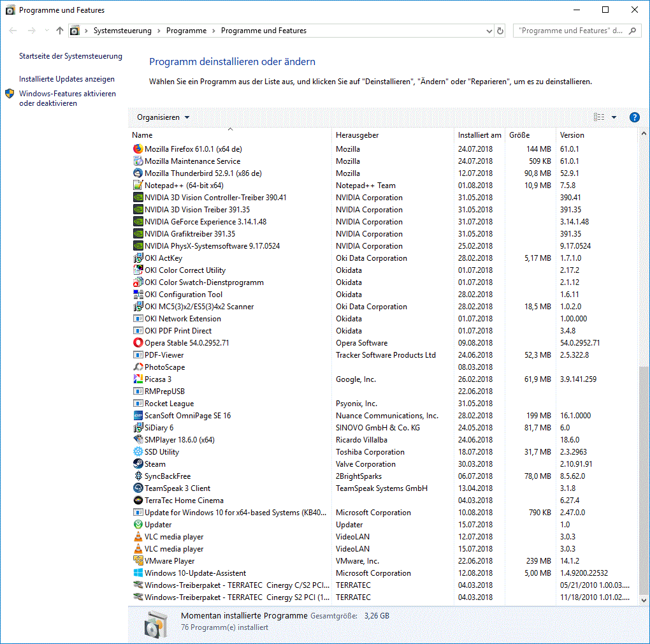Open the recent locations dropdown arrow

(47, 31)
